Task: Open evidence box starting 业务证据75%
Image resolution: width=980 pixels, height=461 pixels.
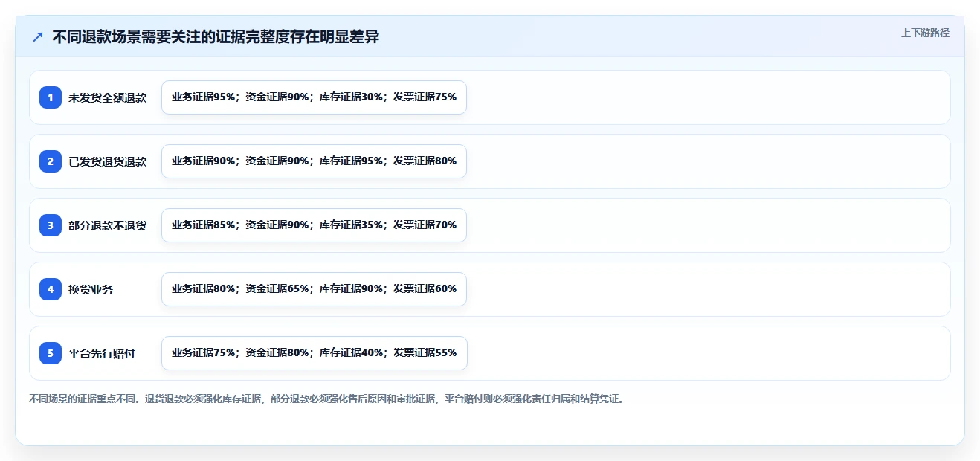Action: pos(314,353)
